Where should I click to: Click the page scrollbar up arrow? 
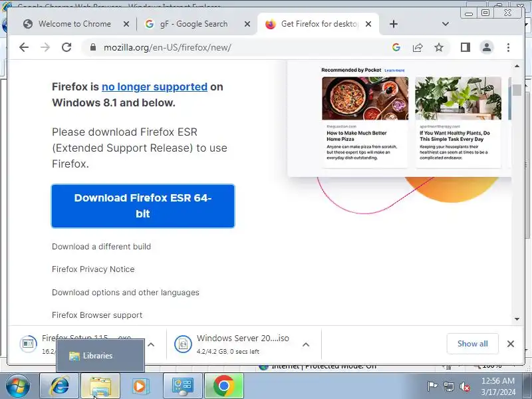pyautogui.click(x=517, y=66)
